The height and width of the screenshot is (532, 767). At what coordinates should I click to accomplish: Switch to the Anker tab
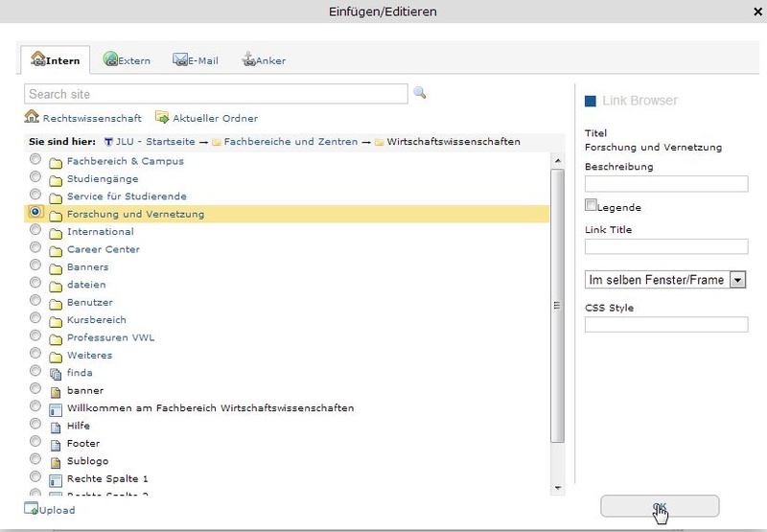click(x=264, y=60)
